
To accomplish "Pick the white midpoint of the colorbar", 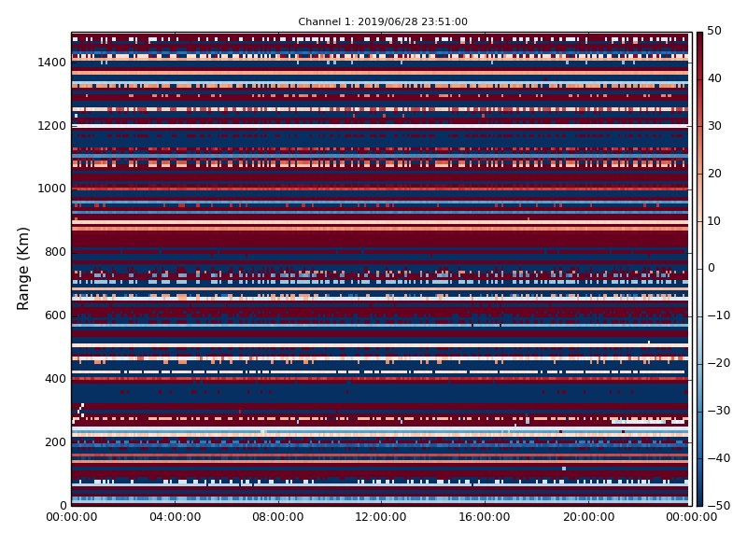I will click(699, 269).
